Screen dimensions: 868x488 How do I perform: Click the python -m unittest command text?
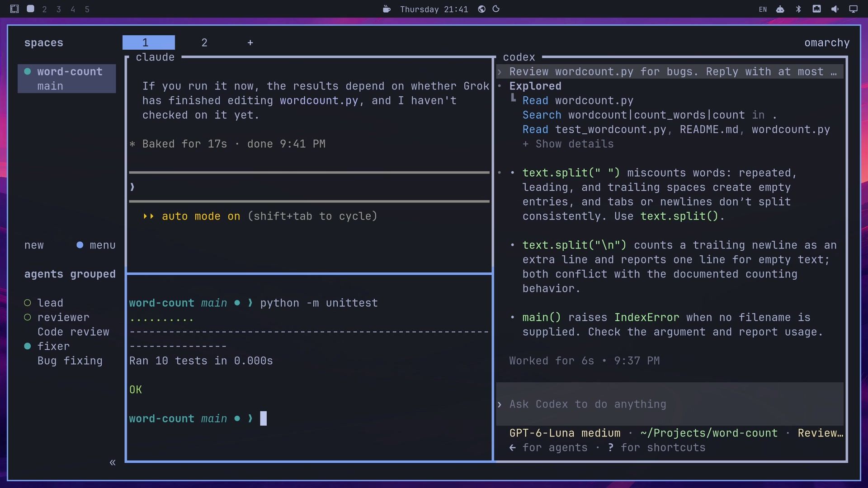[319, 303]
